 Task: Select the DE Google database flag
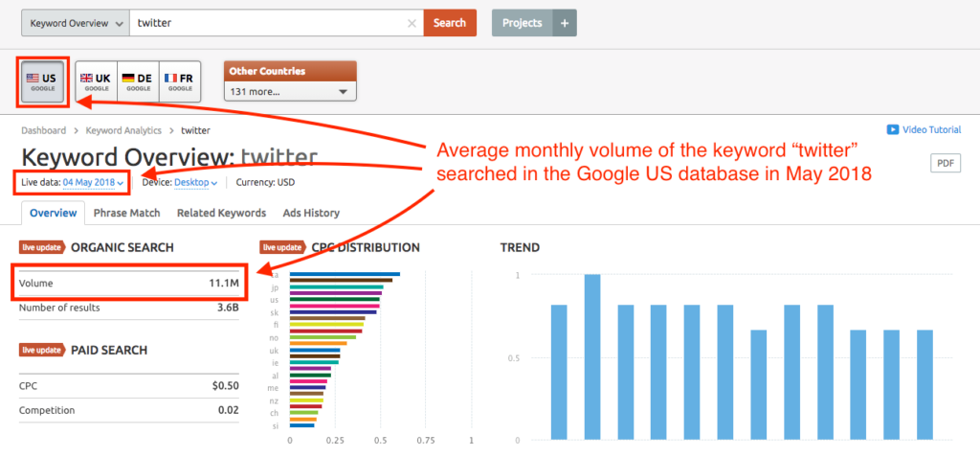138,81
